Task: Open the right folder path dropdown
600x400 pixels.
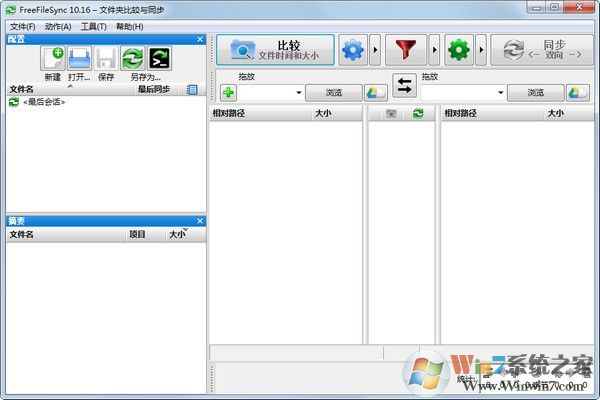Action: (501, 93)
